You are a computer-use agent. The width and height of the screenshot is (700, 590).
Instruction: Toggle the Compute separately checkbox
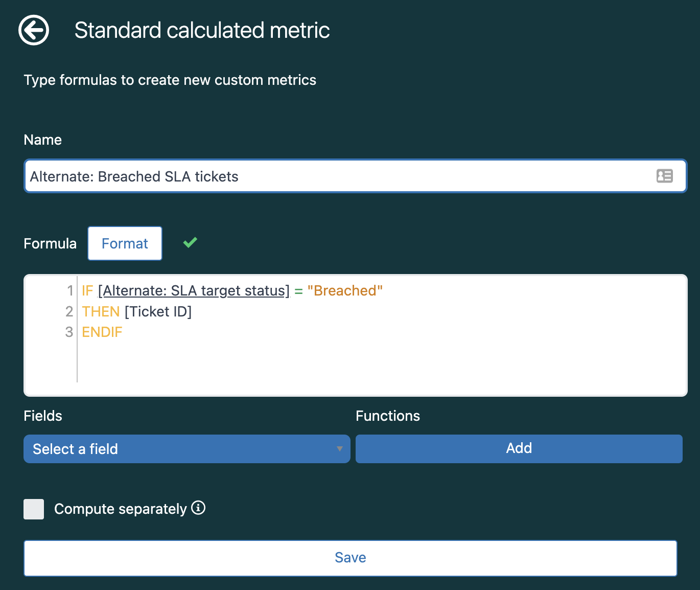34,509
